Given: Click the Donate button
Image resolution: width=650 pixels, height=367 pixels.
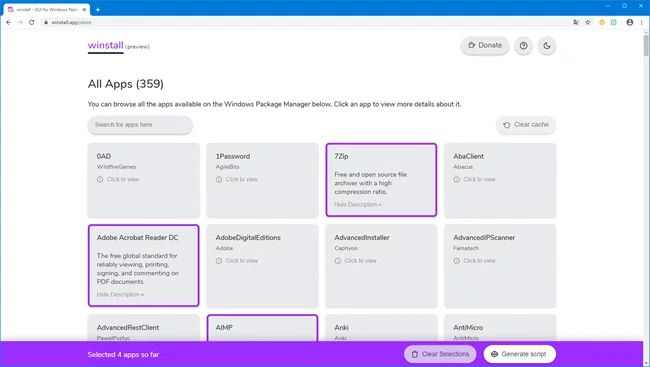Looking at the screenshot, I should tap(485, 45).
